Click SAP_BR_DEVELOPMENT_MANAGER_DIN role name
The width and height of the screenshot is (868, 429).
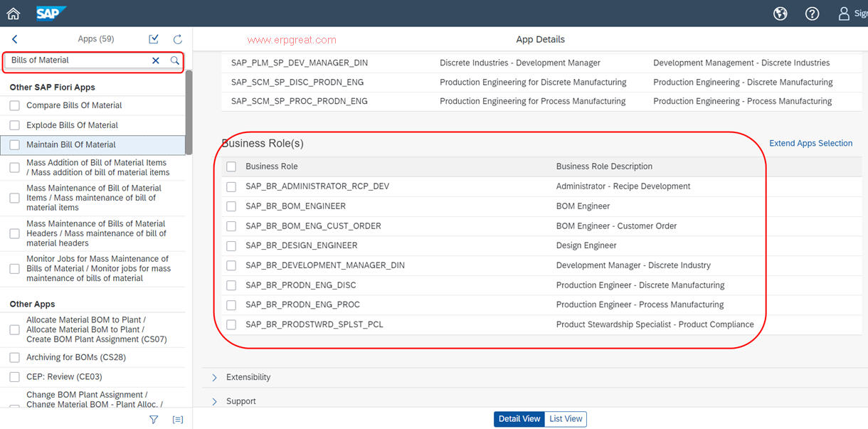tap(325, 265)
